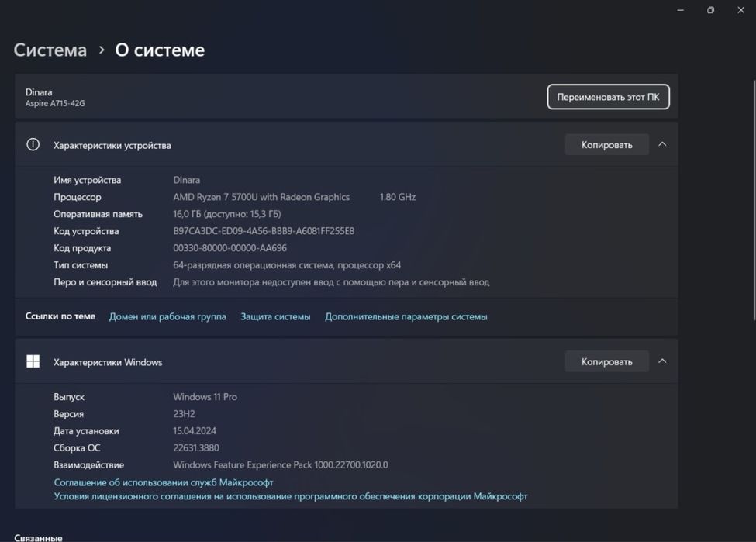Click the device ID B97CA3DC-ED09-4A56-BBB9-A6081FF255E8

[x=264, y=231]
